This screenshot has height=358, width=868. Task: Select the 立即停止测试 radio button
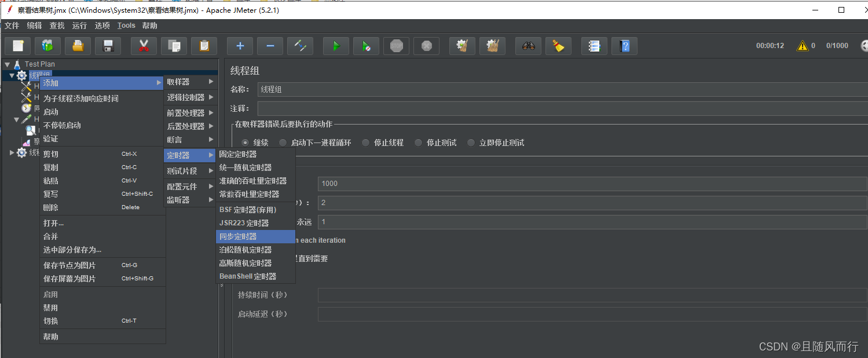pyautogui.click(x=471, y=143)
